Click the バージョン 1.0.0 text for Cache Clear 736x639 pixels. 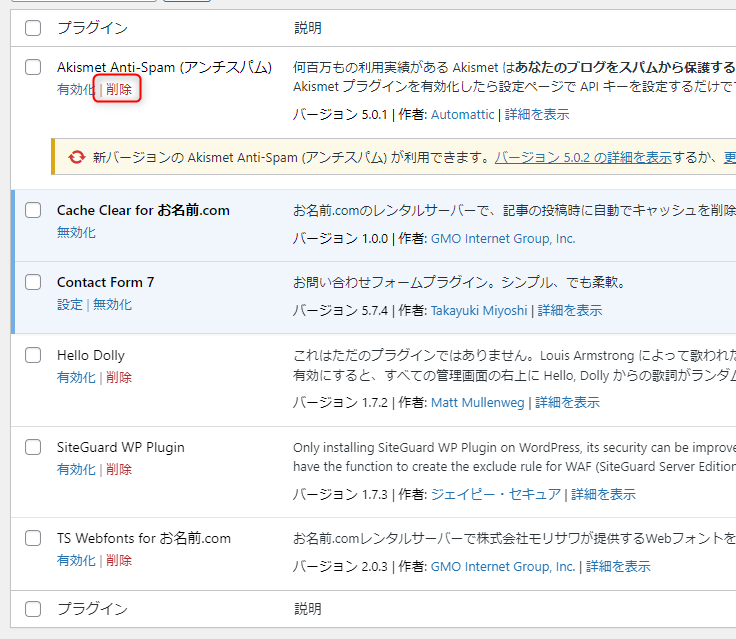tap(340, 239)
